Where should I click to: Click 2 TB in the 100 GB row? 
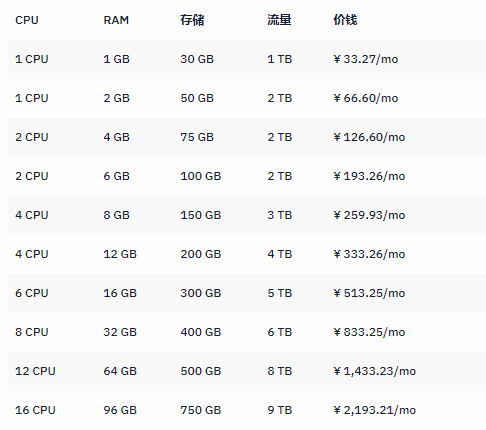pos(280,176)
